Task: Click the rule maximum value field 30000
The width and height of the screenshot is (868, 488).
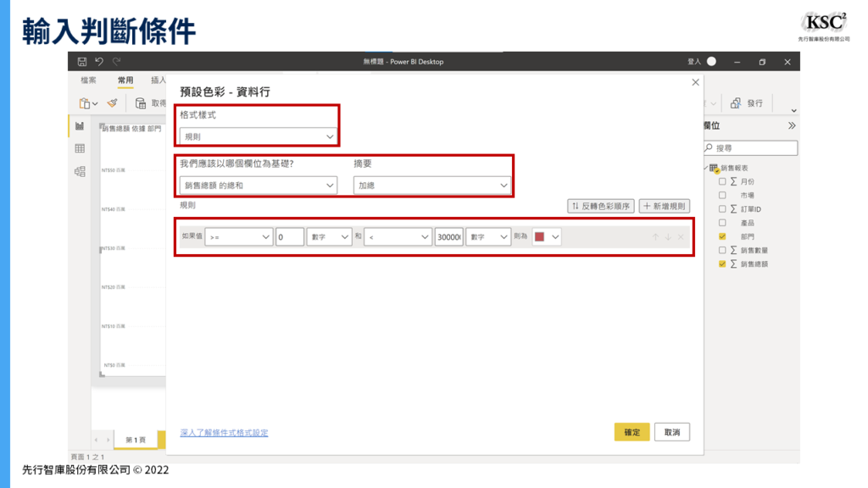Action: (449, 237)
